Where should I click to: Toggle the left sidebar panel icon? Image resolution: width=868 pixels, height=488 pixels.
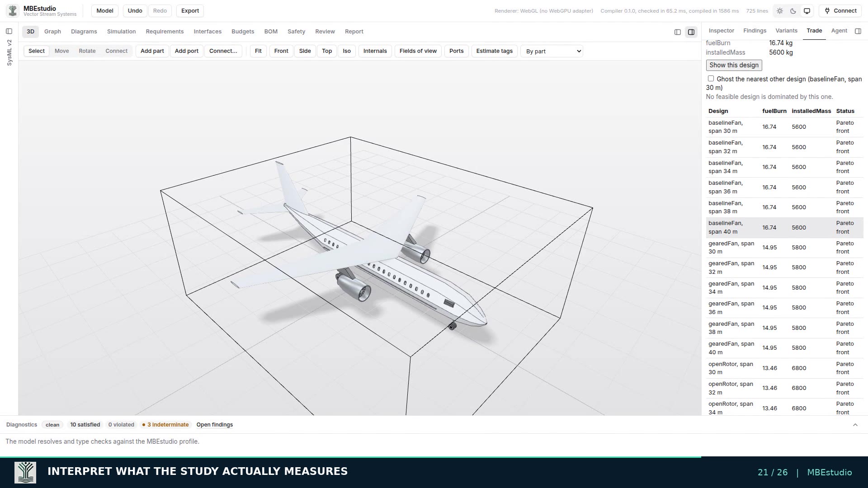[x=9, y=31]
